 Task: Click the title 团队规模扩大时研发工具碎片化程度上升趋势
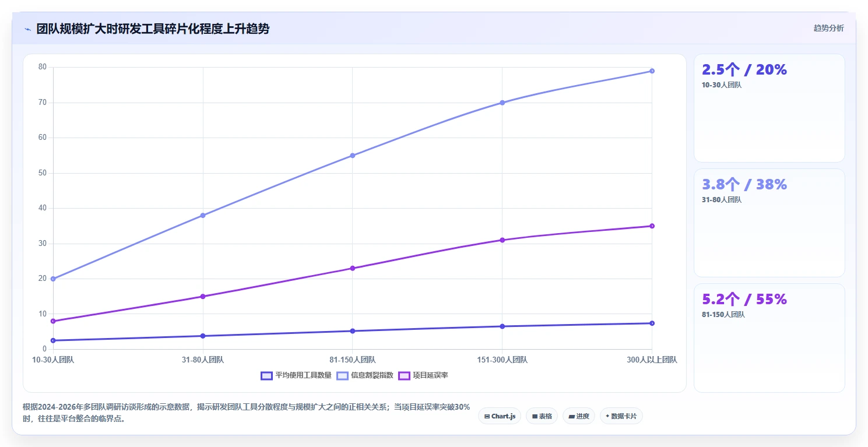153,29
